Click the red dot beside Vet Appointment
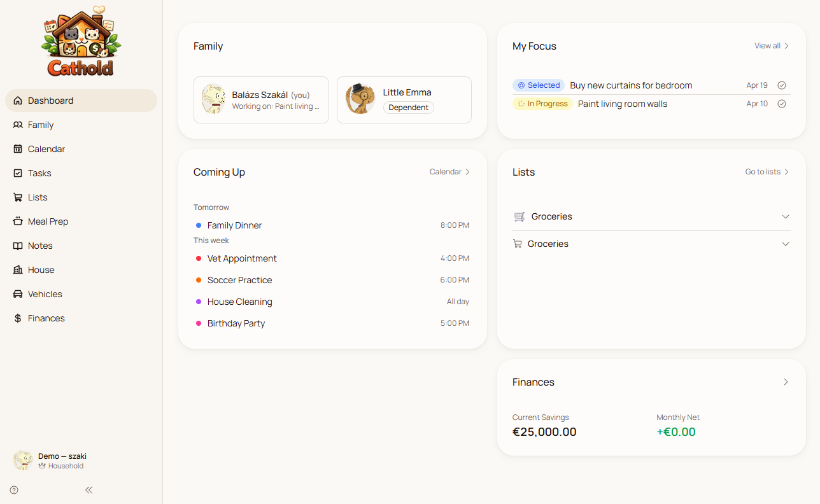The image size is (820, 504). coord(199,258)
